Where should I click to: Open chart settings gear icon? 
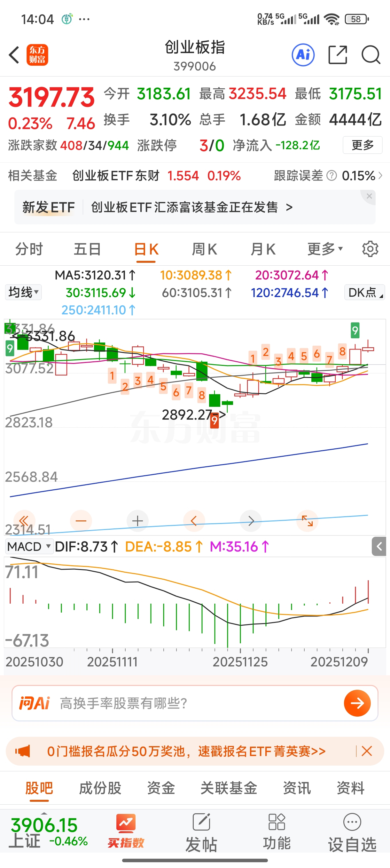click(x=370, y=249)
